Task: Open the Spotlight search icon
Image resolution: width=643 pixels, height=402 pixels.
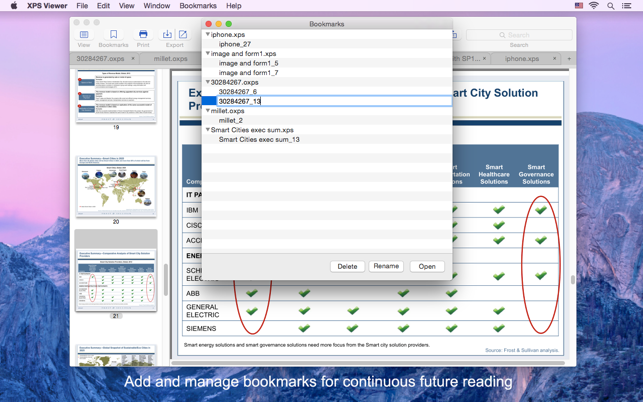Action: (x=611, y=6)
